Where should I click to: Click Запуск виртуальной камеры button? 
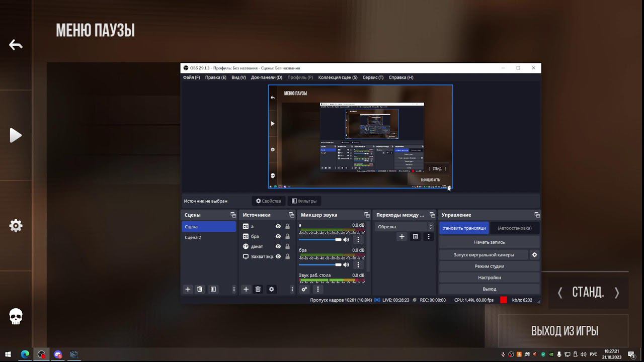click(x=484, y=255)
